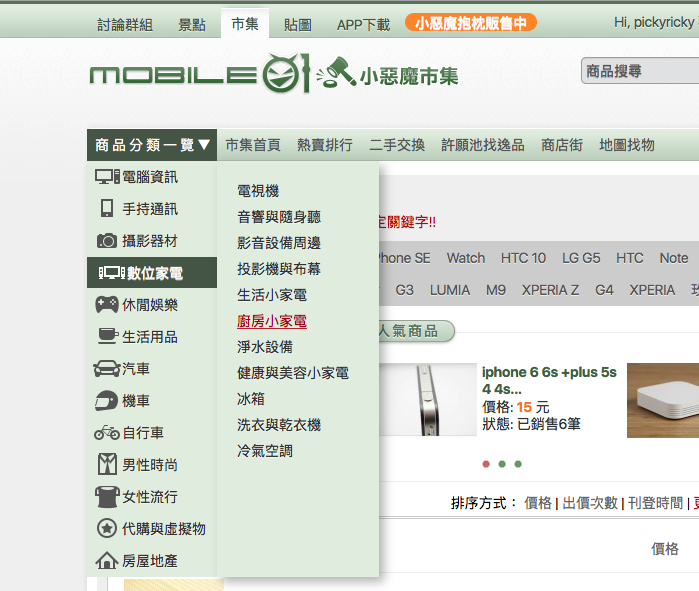Open 商店街 in the market menu
This screenshot has width=699, height=591.
562,145
